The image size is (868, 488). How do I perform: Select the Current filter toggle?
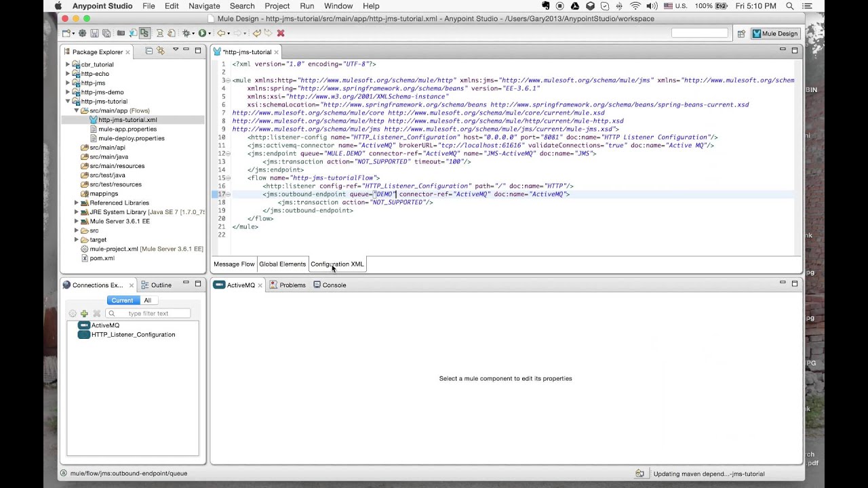pos(122,300)
